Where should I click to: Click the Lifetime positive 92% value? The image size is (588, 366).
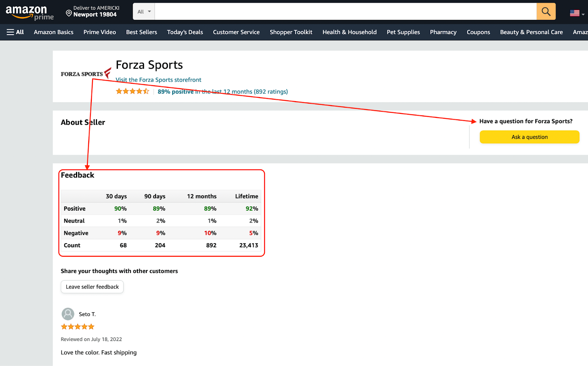coord(252,208)
